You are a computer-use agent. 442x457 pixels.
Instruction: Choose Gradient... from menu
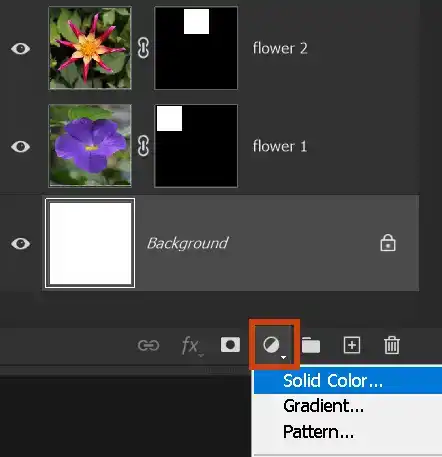pos(348,406)
